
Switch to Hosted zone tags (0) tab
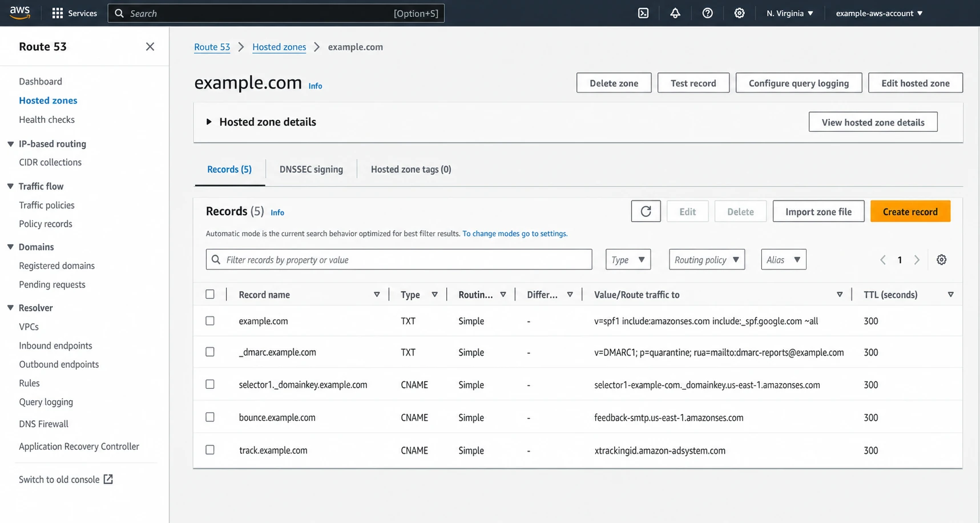coord(411,170)
